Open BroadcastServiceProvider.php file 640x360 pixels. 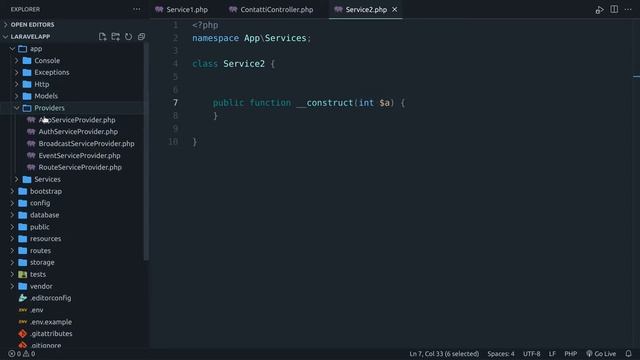click(86, 144)
